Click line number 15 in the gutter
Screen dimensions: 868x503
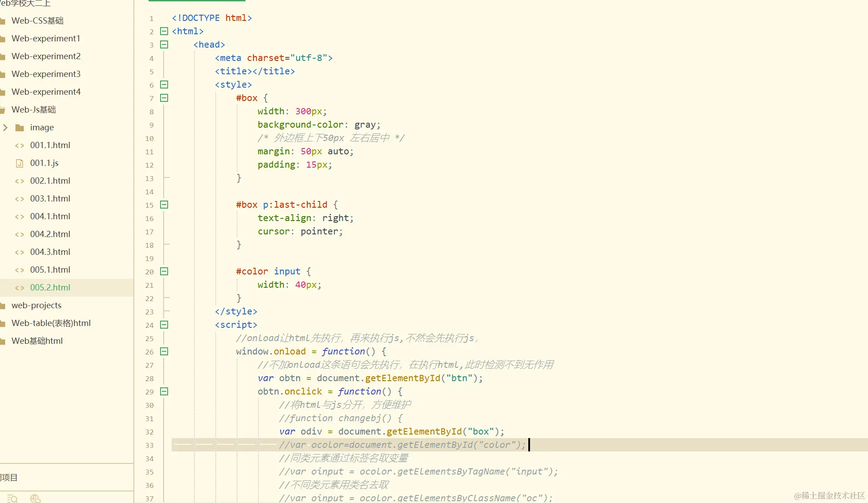(149, 205)
